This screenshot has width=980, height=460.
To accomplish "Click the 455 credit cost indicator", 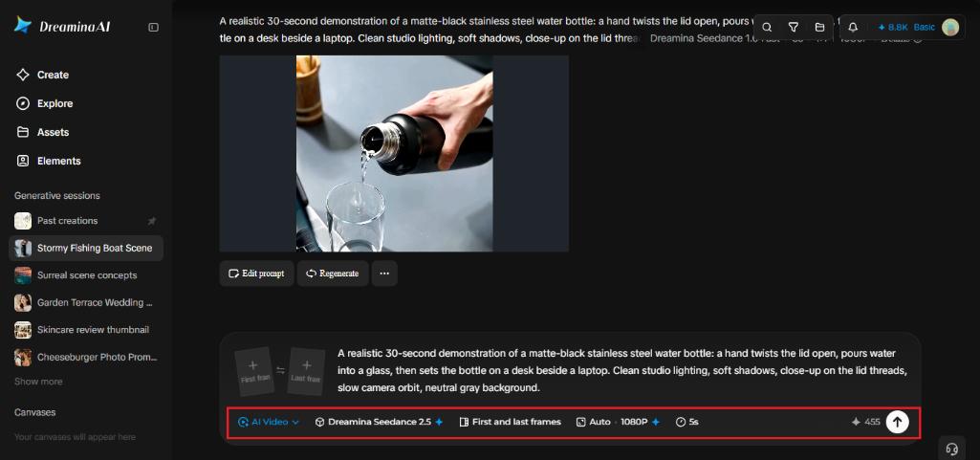I will click(x=865, y=422).
